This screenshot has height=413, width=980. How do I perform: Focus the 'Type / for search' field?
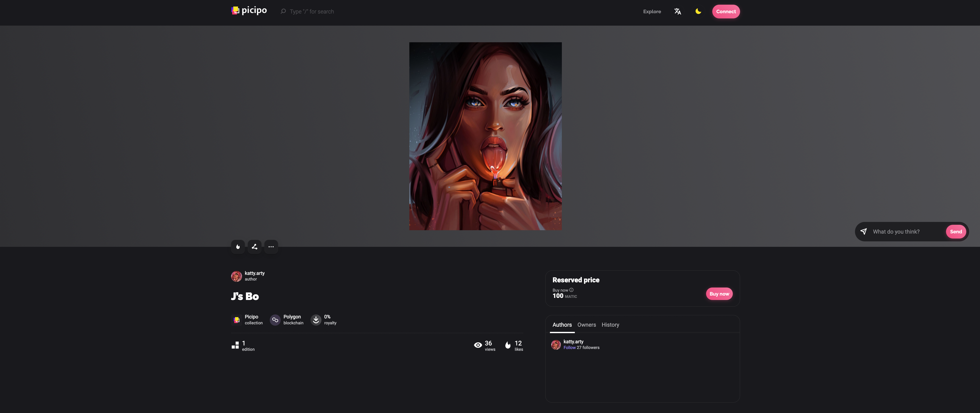(312, 12)
